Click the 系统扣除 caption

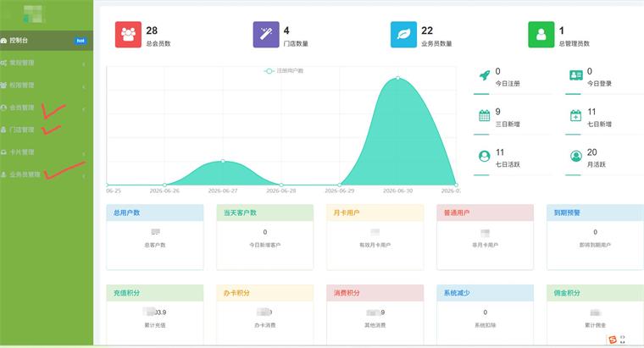[x=485, y=325]
